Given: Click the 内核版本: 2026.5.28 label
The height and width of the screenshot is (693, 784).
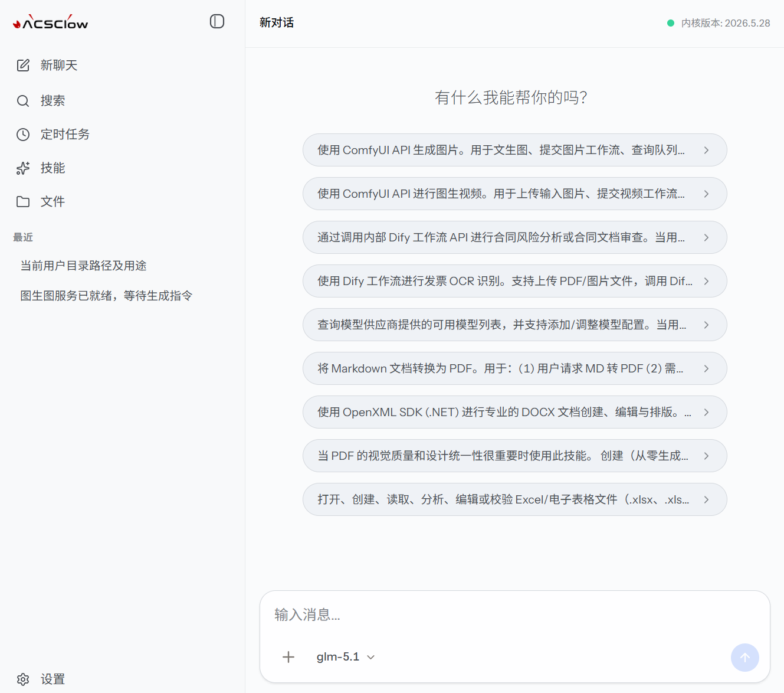Looking at the screenshot, I should coord(726,23).
